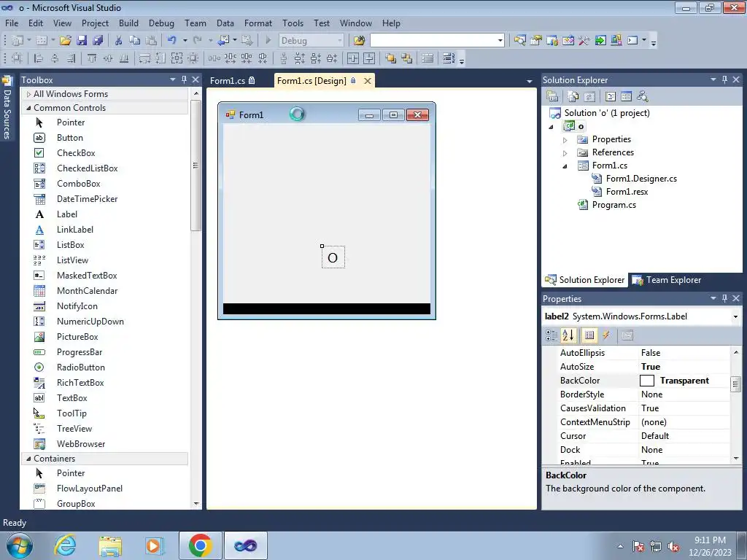747x560 pixels.
Task: Open Internet Explorer from the taskbar
Action: click(x=65, y=545)
